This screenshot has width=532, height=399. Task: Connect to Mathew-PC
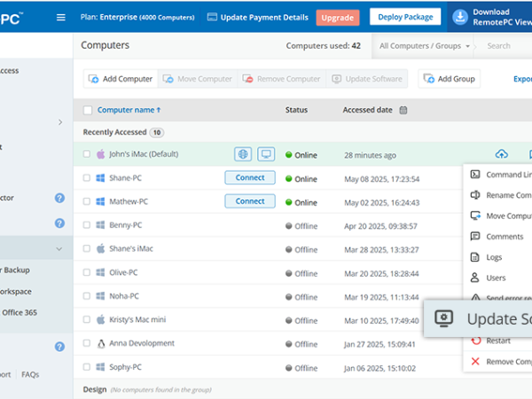point(250,201)
